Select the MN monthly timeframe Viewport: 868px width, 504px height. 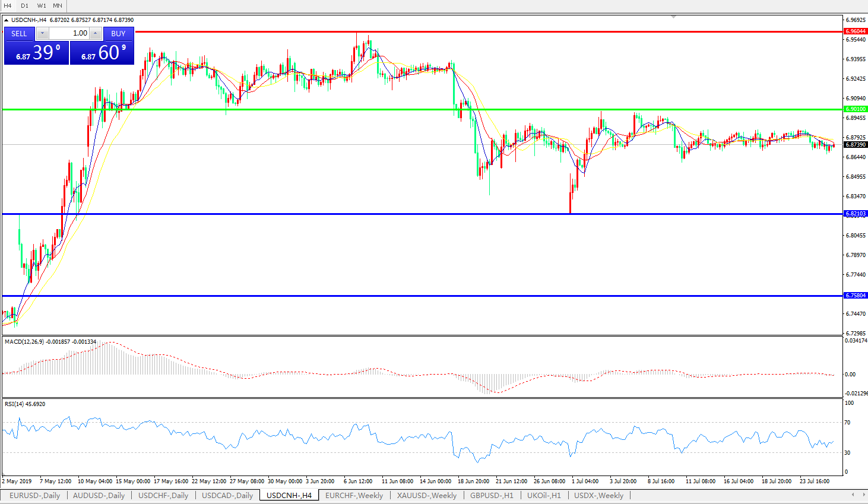[58, 6]
